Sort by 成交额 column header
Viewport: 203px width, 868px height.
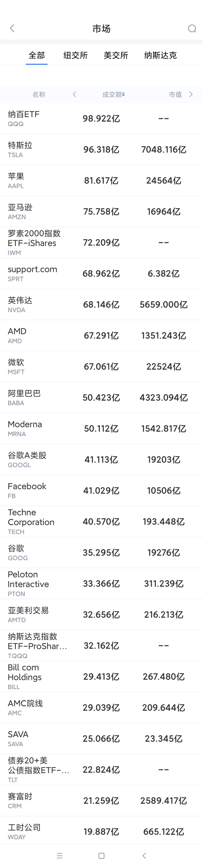pyautogui.click(x=113, y=94)
